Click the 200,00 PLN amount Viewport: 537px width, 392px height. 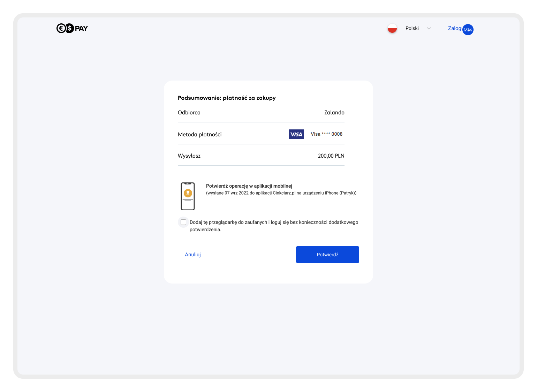click(x=331, y=156)
